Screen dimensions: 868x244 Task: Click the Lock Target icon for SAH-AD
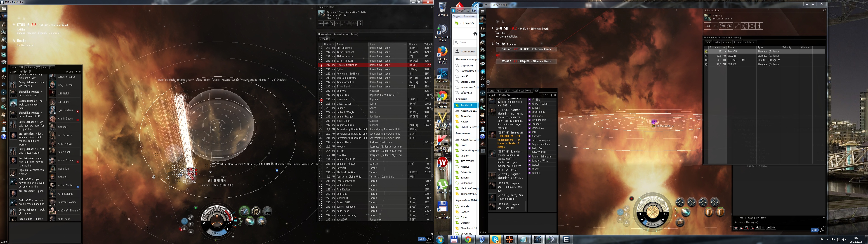[x=744, y=26]
